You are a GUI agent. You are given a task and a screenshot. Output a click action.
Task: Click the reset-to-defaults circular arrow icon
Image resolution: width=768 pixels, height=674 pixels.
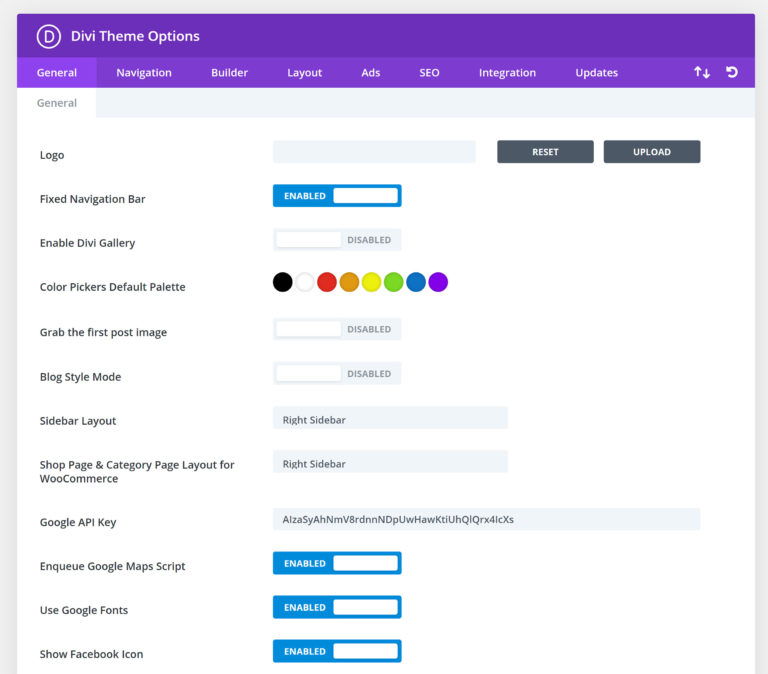point(732,72)
